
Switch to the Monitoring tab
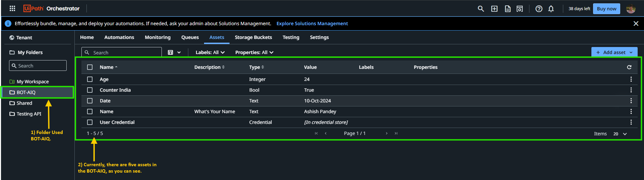coord(157,37)
